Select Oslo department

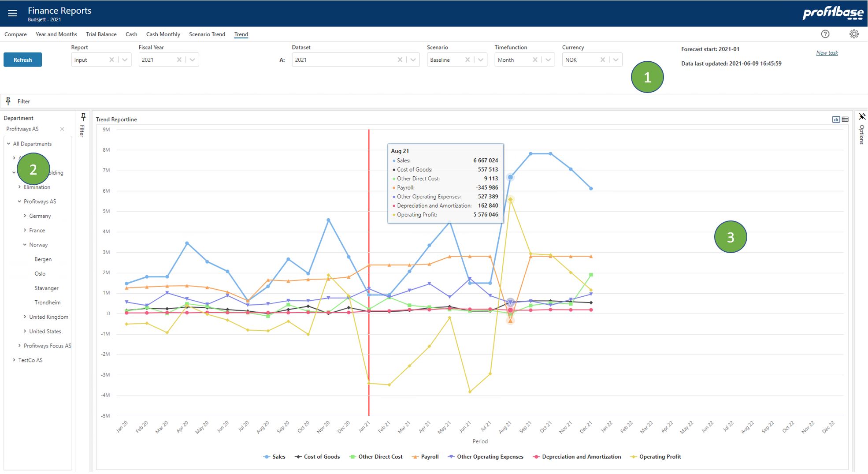pyautogui.click(x=40, y=274)
